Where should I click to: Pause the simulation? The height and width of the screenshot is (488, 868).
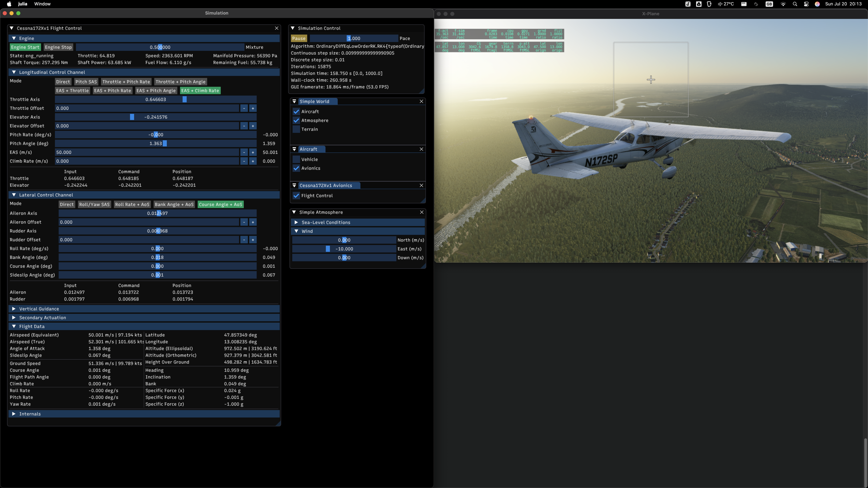(299, 38)
